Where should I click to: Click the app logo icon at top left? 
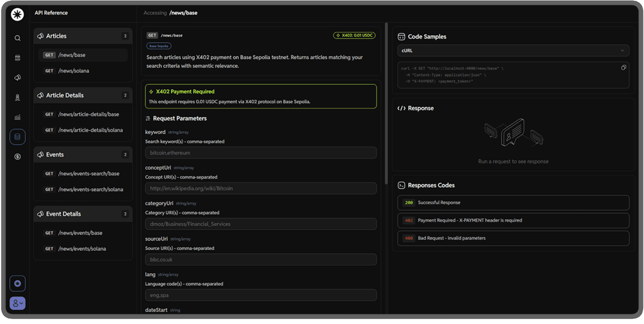pyautogui.click(x=17, y=14)
